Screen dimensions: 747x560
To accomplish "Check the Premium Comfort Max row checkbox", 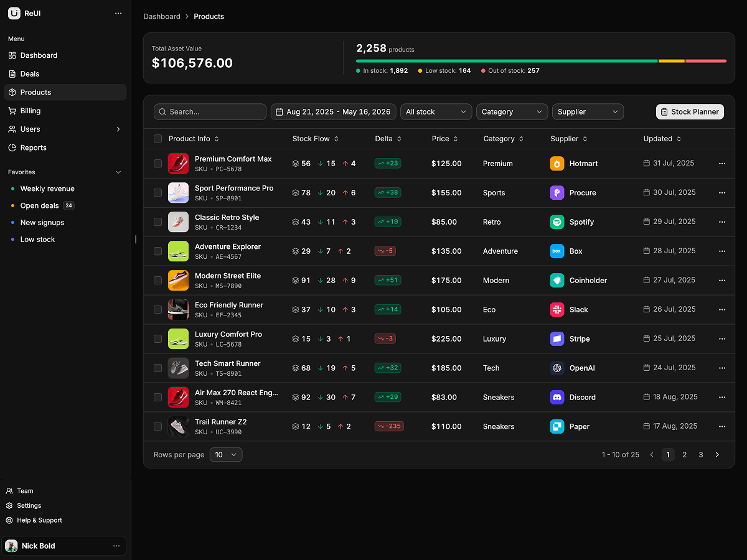I will coord(157,164).
